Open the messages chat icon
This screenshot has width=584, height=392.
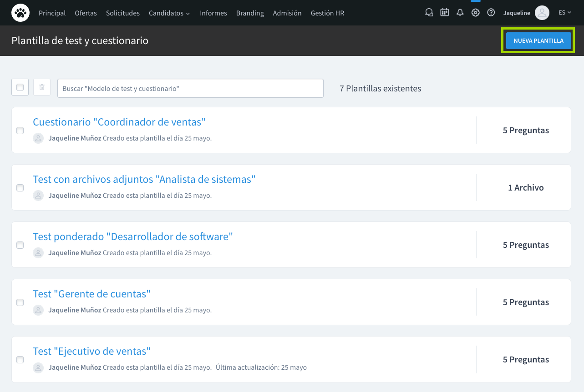[x=428, y=12]
